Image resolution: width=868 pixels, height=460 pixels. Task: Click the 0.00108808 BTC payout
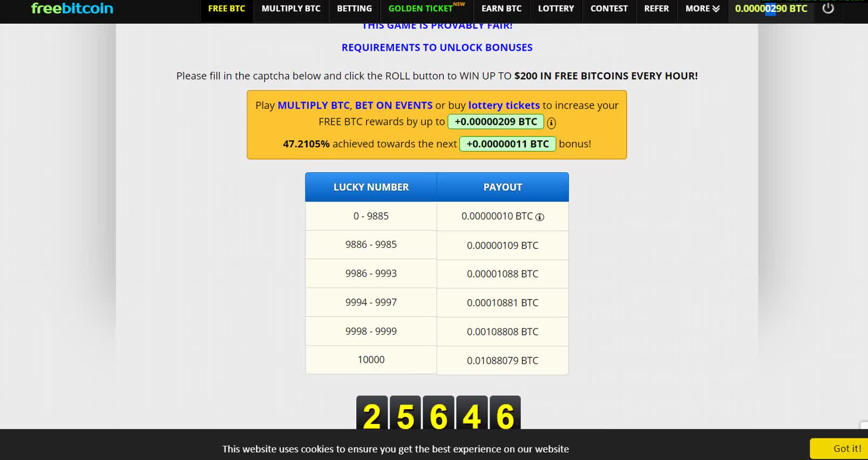[x=503, y=332]
